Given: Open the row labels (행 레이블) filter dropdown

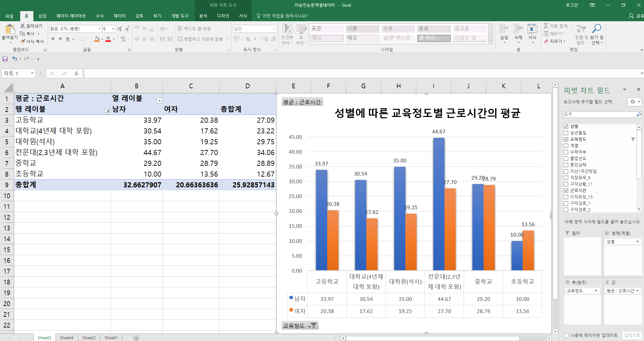Looking at the screenshot, I should click(x=108, y=111).
